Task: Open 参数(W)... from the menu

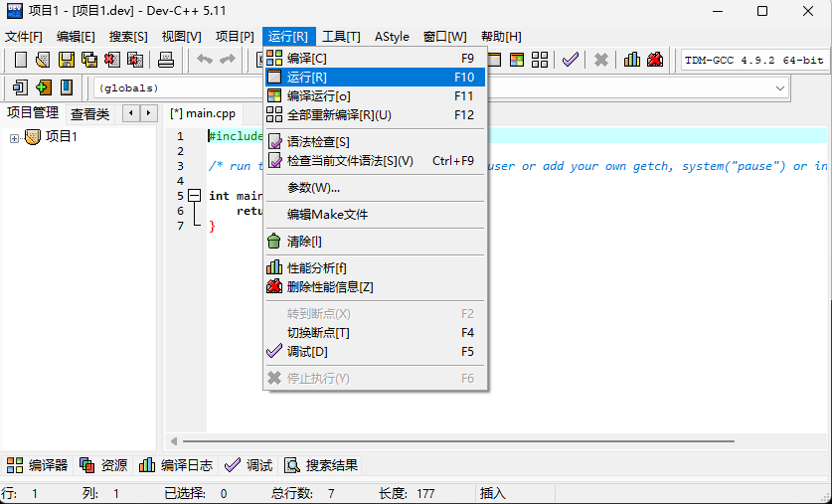Action: (375, 188)
